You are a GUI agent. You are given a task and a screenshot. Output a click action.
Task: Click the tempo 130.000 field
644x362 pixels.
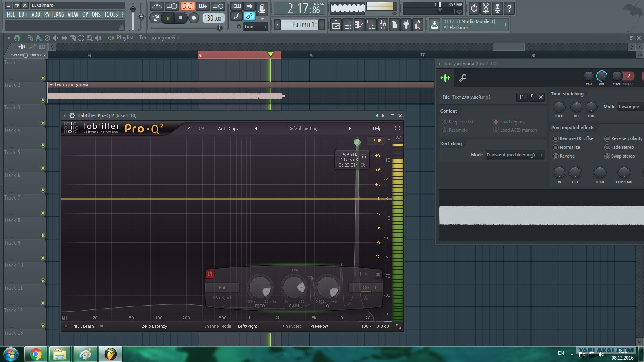coord(213,18)
